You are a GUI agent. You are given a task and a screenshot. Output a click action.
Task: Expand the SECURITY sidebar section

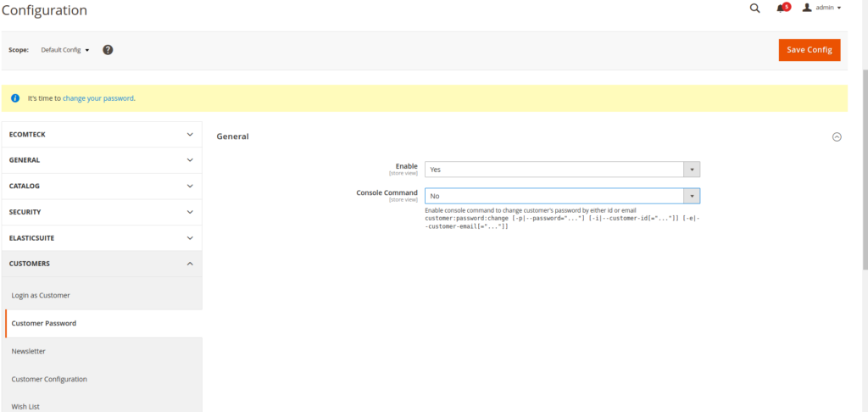103,212
